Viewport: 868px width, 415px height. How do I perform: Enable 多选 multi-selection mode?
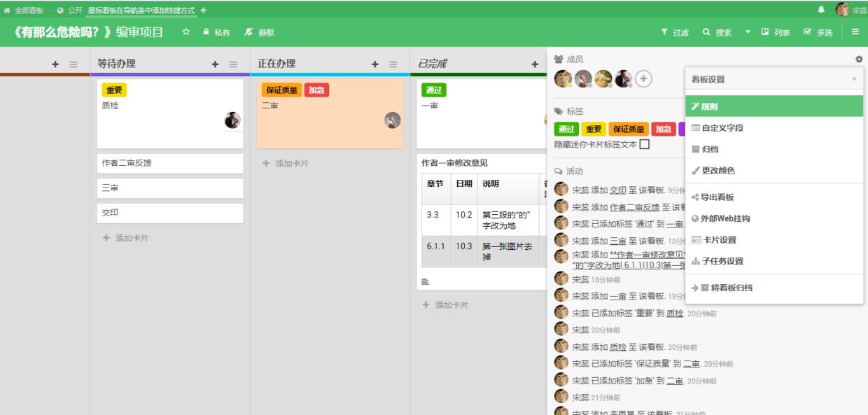(x=818, y=32)
